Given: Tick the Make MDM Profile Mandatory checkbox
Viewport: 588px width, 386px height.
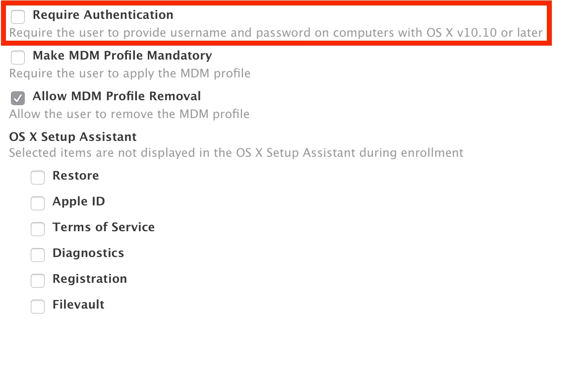Looking at the screenshot, I should [x=18, y=58].
